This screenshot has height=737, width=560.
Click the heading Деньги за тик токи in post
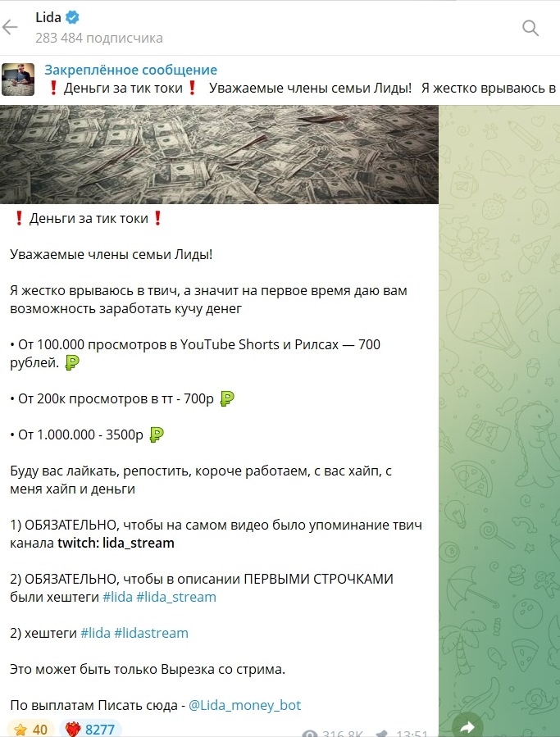89,219
